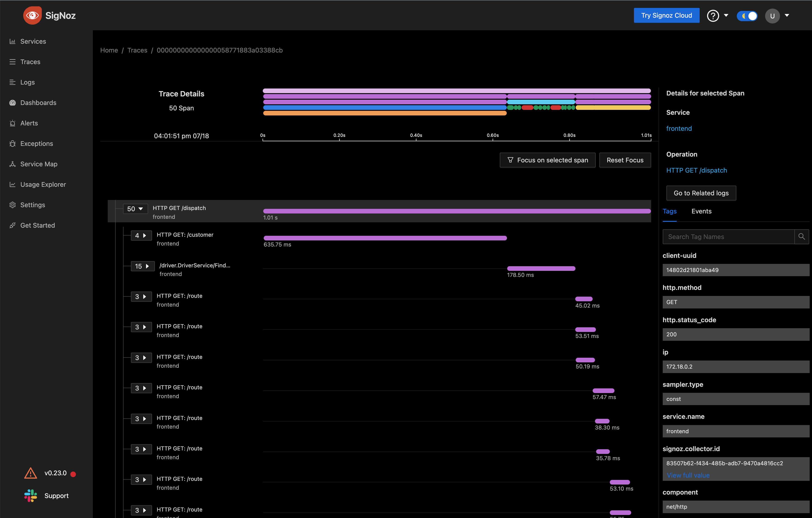Click the Get Started rocket icon

tap(13, 225)
